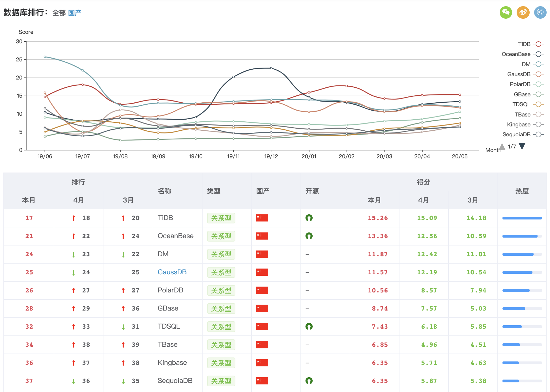Click TiDB's popularity bar
550x392 pixels.
pos(522,218)
